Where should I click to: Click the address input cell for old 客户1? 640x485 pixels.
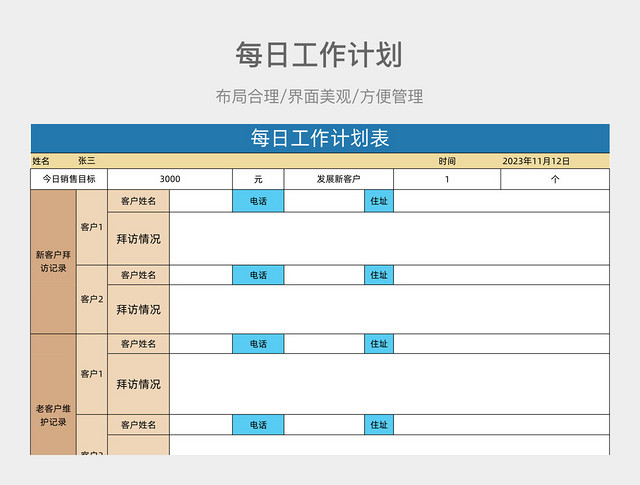tap(502, 344)
